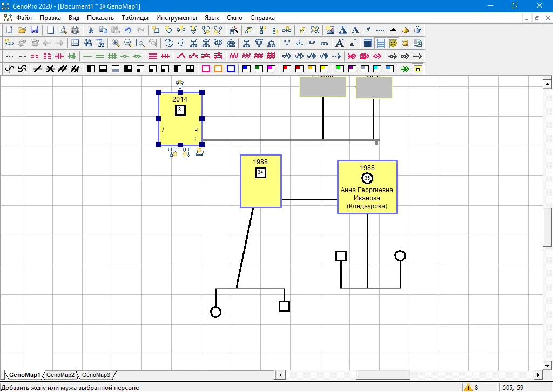The image size is (553, 392).
Task: Select the scissors Cut icon
Action: pyautogui.click(x=91, y=30)
